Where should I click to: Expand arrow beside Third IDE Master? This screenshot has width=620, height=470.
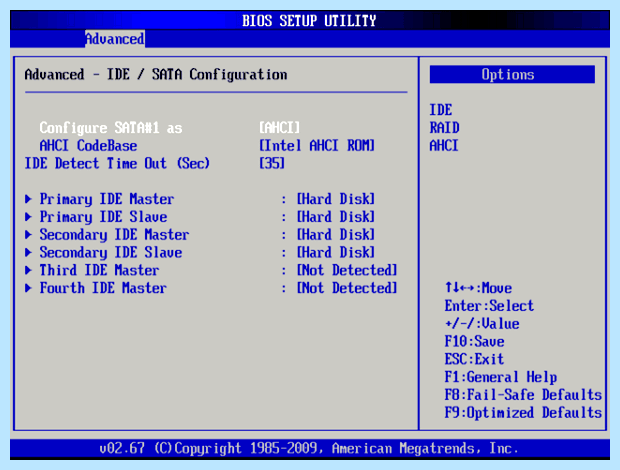point(28,270)
